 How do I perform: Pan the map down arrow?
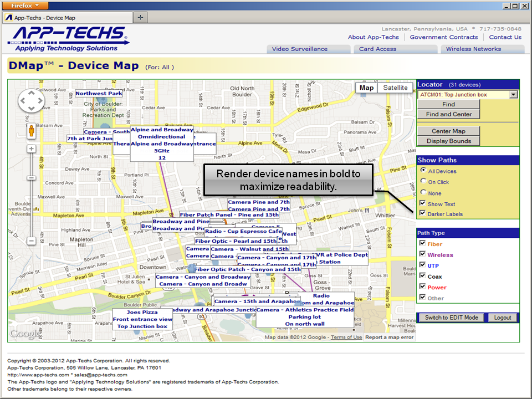point(31,109)
